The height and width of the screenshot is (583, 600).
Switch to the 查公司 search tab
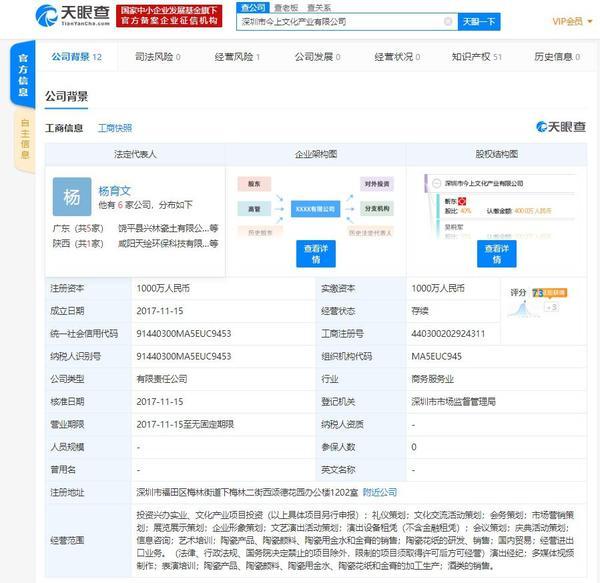[x=253, y=7]
